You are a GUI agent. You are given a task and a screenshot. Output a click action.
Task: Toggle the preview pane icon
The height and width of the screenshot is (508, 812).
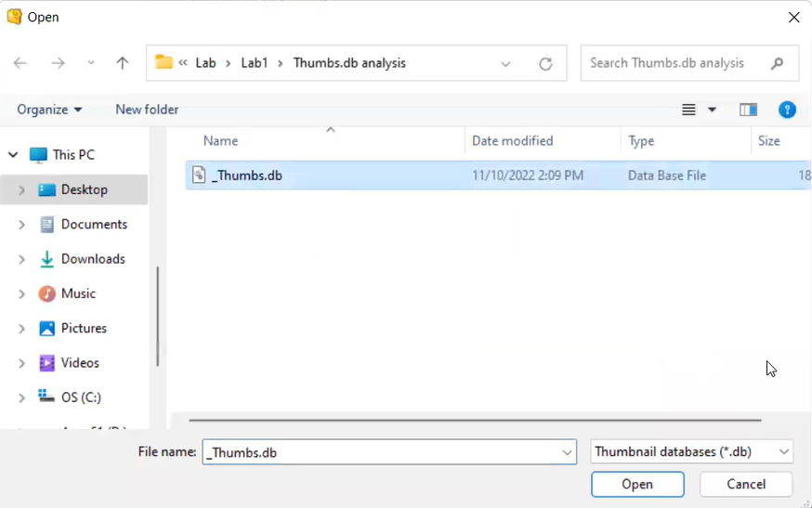[748, 110]
